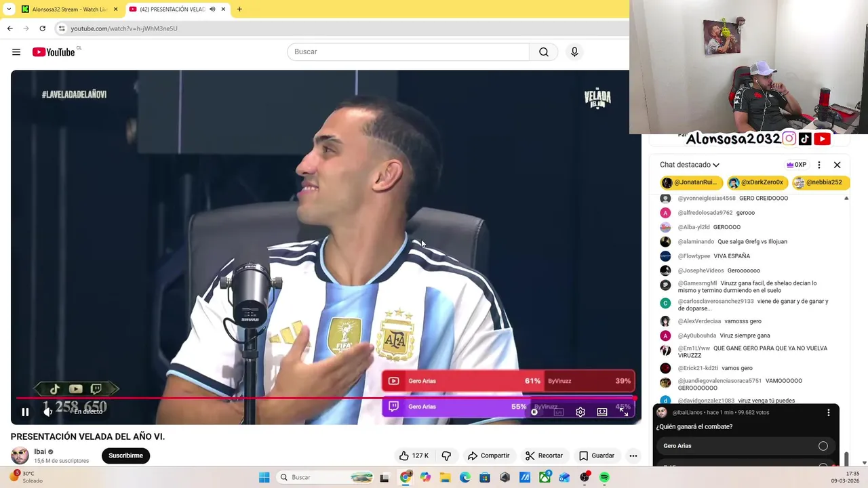Click username @alaminando in chat
Viewport: 868px width, 488px height.
pyautogui.click(x=696, y=242)
